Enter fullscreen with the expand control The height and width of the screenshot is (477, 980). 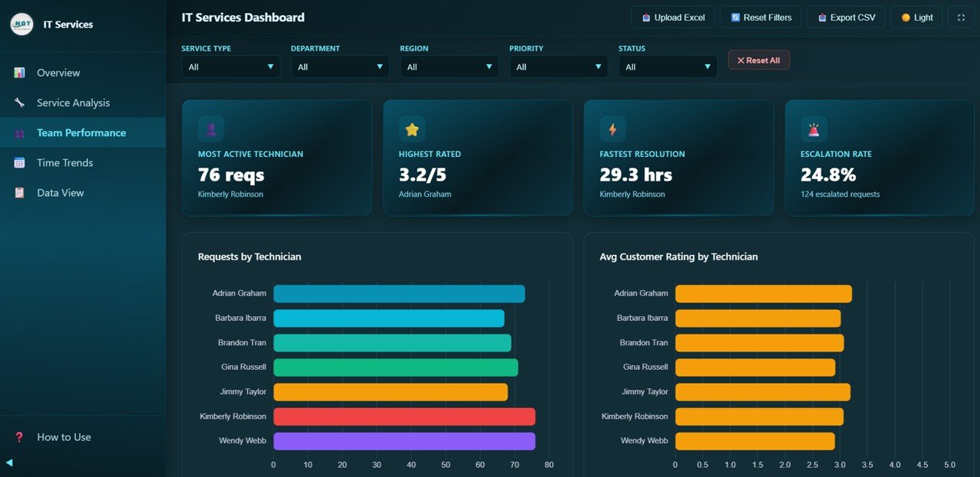(x=960, y=17)
